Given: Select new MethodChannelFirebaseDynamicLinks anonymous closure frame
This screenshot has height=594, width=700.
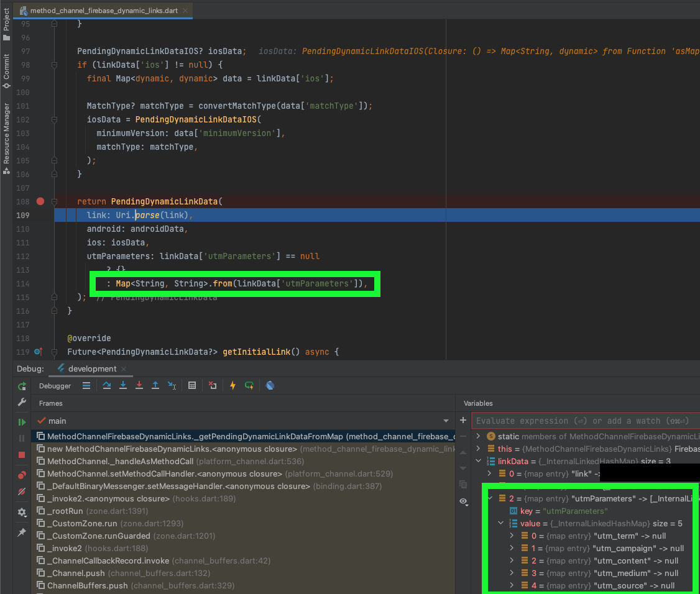Looking at the screenshot, I should click(x=244, y=449).
